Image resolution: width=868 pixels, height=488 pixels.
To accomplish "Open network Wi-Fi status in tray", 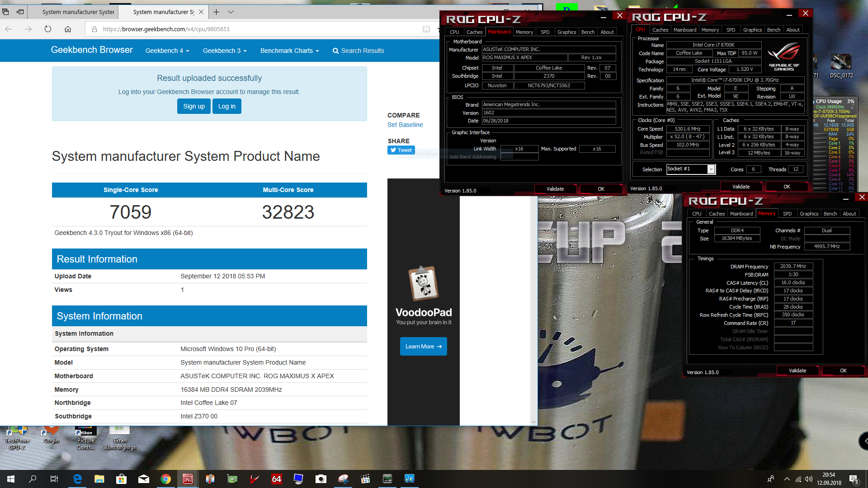I will 798,479.
